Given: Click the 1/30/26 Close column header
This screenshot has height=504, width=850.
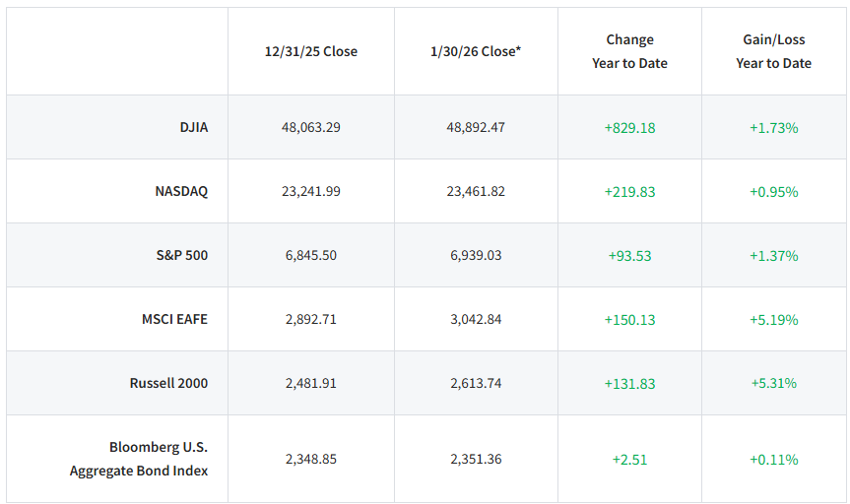Looking at the screenshot, I should (476, 51).
